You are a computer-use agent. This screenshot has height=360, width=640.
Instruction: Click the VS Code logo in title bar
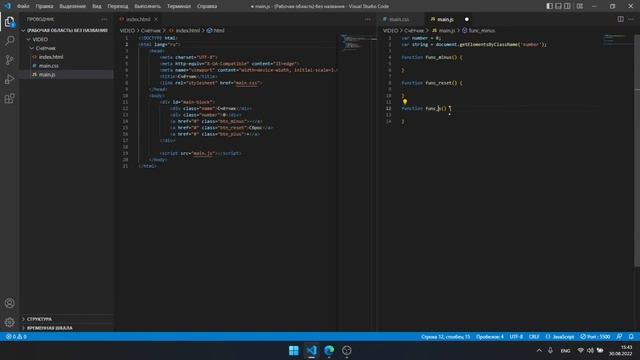point(7,6)
